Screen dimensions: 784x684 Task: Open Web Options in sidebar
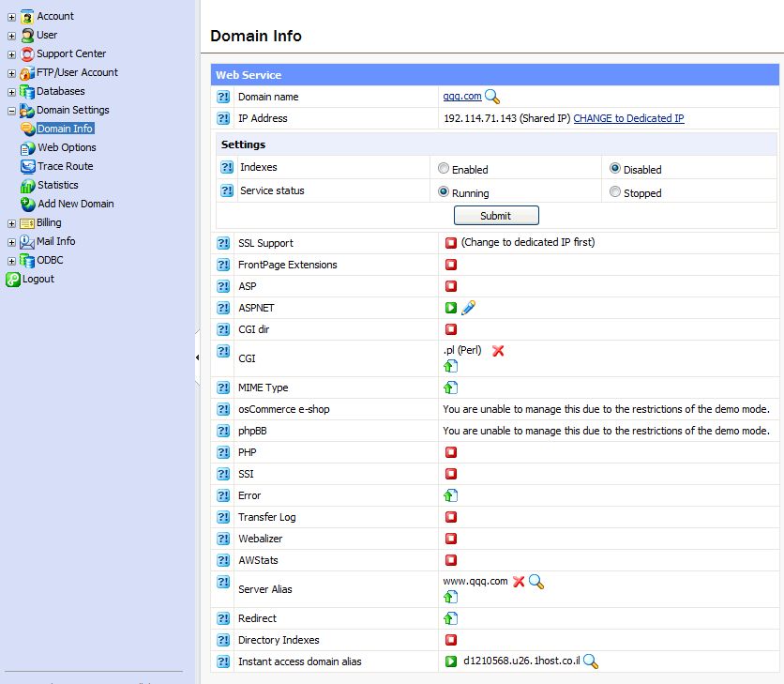click(66, 147)
